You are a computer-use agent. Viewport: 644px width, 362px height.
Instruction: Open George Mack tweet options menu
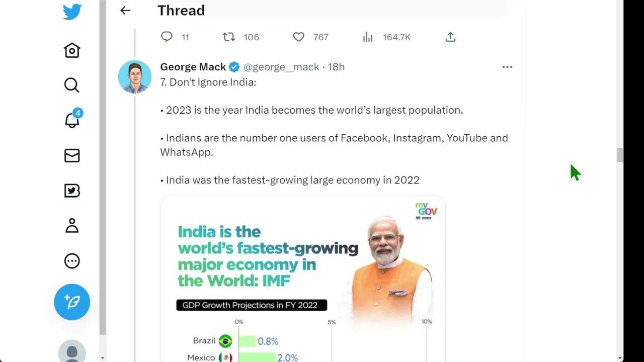[507, 67]
